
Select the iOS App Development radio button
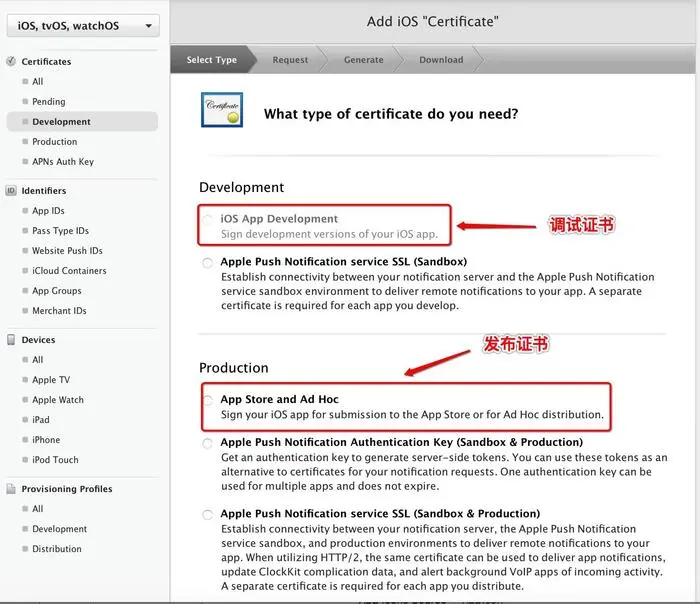coord(207,220)
